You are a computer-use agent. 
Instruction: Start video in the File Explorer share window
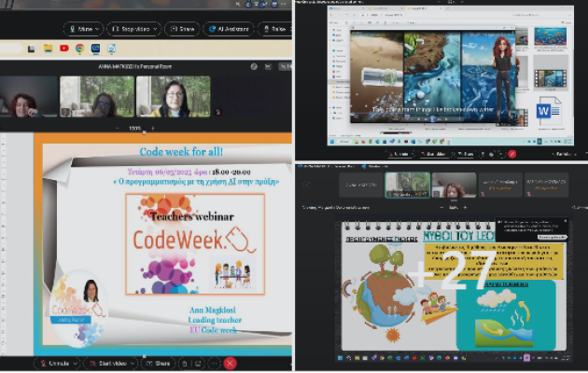tap(433, 154)
